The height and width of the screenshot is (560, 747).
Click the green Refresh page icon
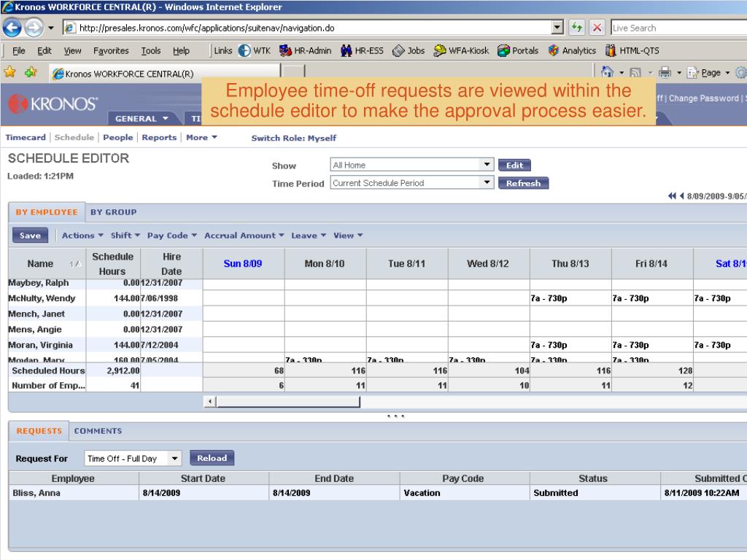(577, 28)
